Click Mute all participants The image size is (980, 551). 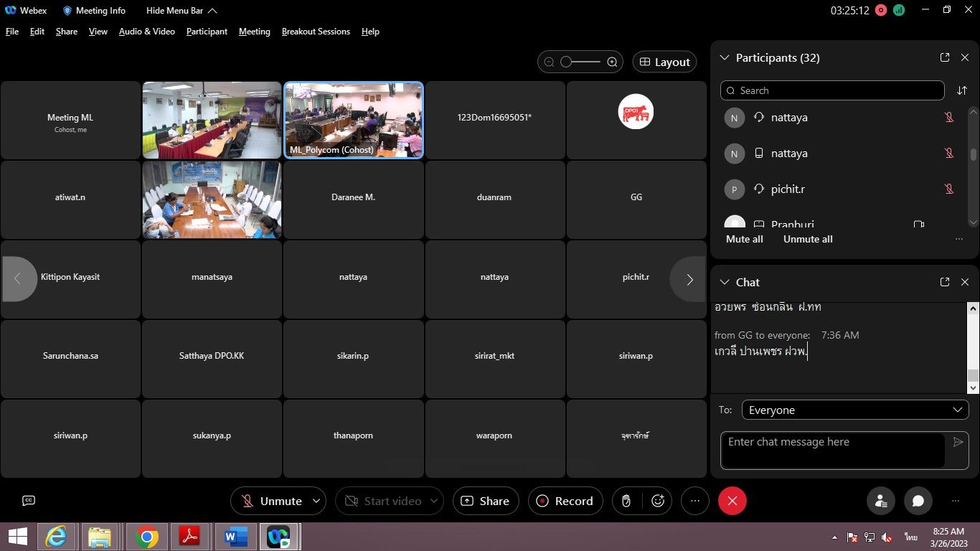click(744, 239)
